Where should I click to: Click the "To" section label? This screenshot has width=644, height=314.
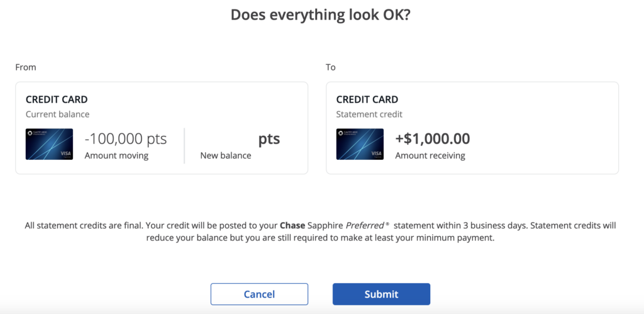click(331, 67)
